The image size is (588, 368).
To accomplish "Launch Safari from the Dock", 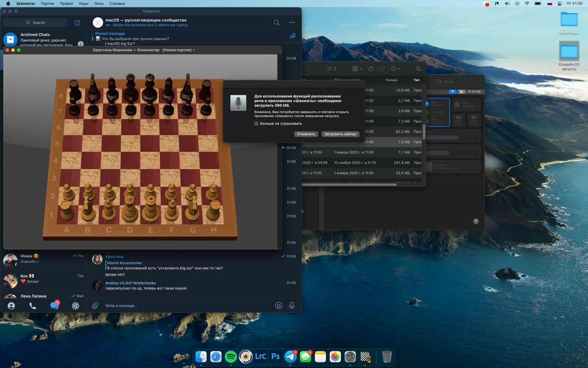I will (216, 356).
